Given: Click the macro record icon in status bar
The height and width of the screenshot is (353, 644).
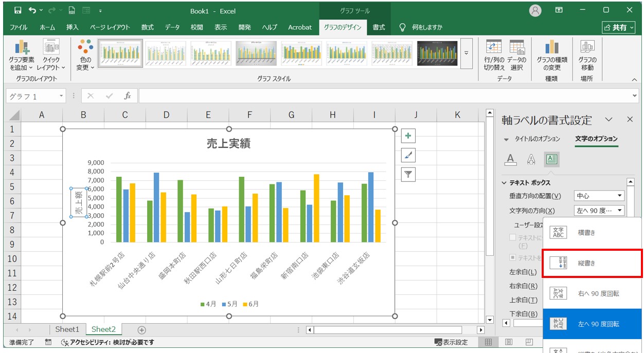Looking at the screenshot, I should [x=48, y=342].
